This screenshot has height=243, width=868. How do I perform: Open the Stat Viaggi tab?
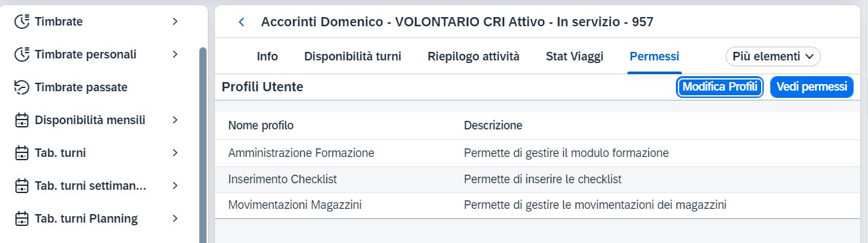[574, 56]
